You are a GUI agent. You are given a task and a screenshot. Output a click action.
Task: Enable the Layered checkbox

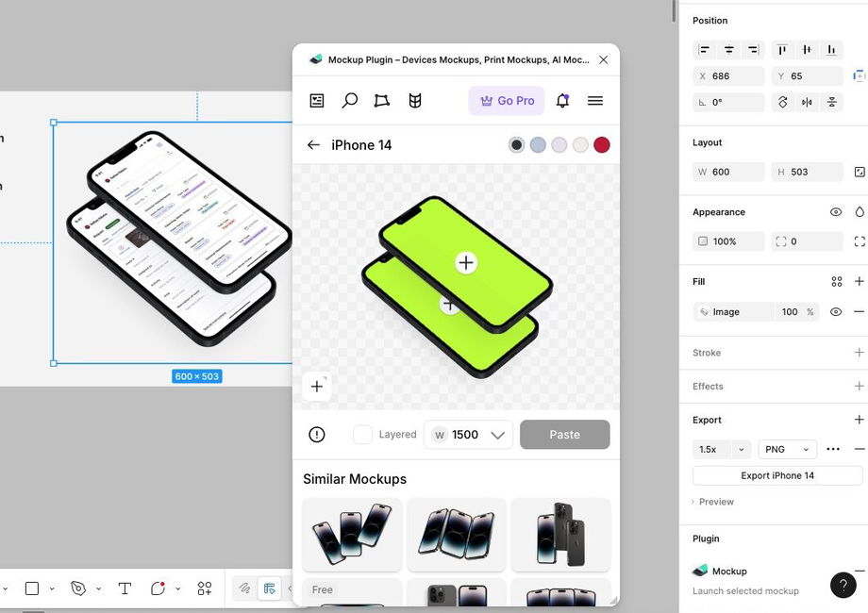coord(362,435)
